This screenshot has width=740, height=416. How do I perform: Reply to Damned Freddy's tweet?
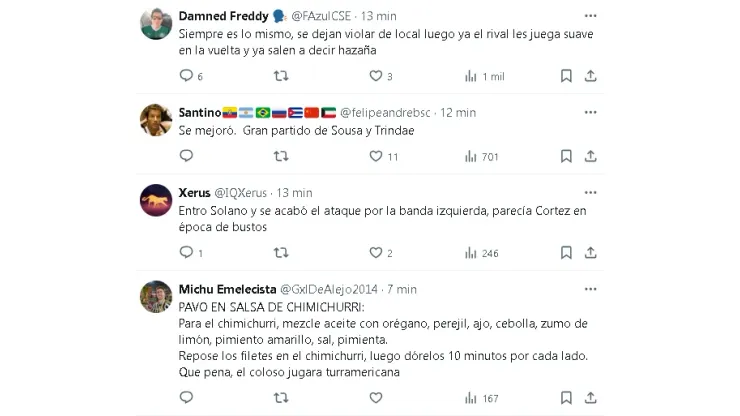click(x=186, y=76)
